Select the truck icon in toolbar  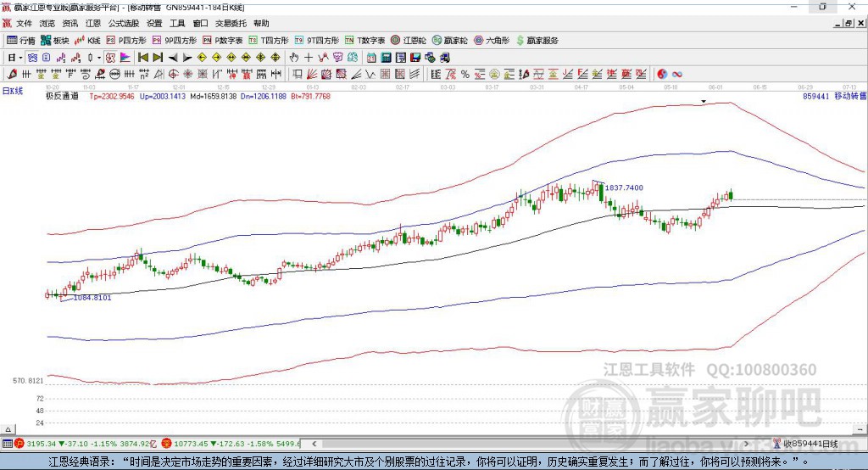[x=444, y=58]
